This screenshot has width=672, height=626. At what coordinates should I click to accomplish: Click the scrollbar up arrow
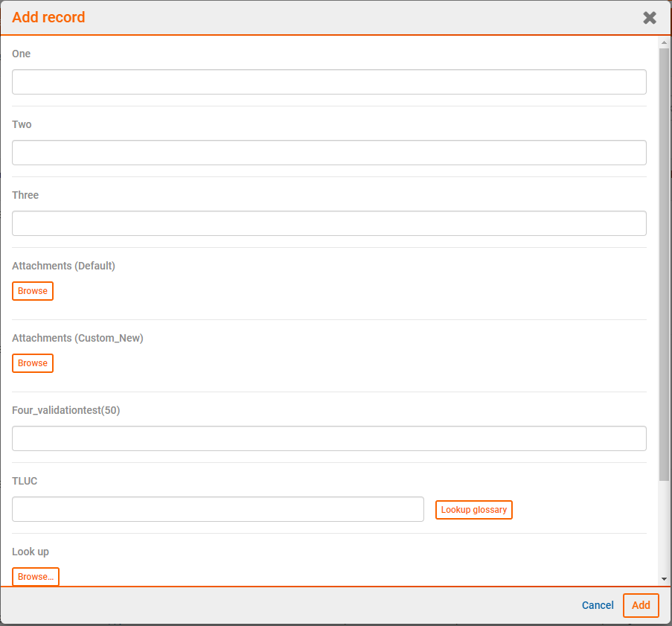click(x=664, y=42)
